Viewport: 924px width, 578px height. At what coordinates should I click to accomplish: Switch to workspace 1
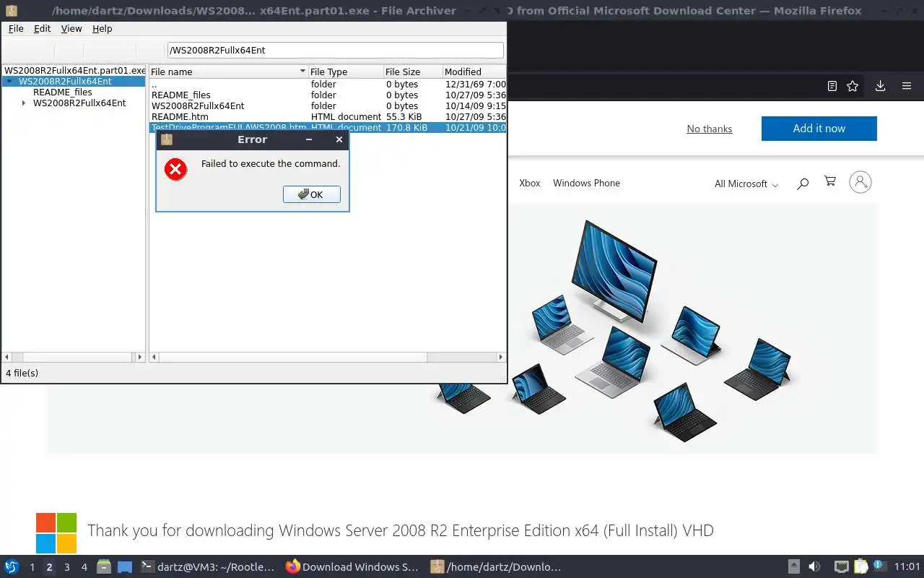(32, 567)
